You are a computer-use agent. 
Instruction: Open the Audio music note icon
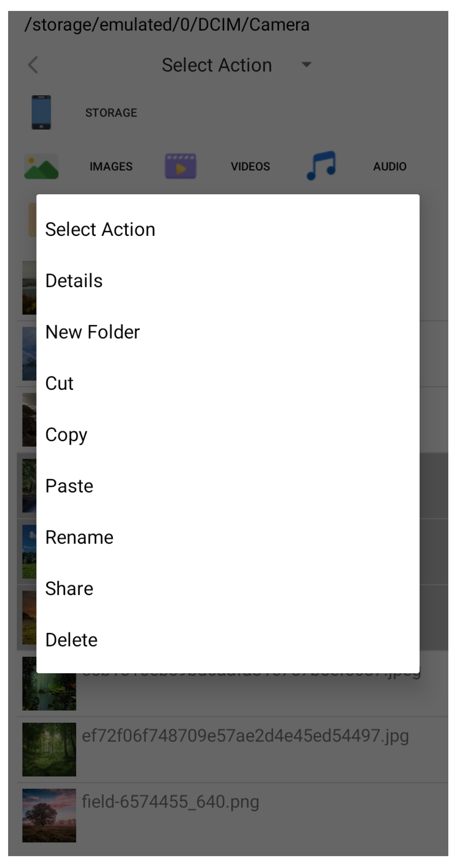321,166
